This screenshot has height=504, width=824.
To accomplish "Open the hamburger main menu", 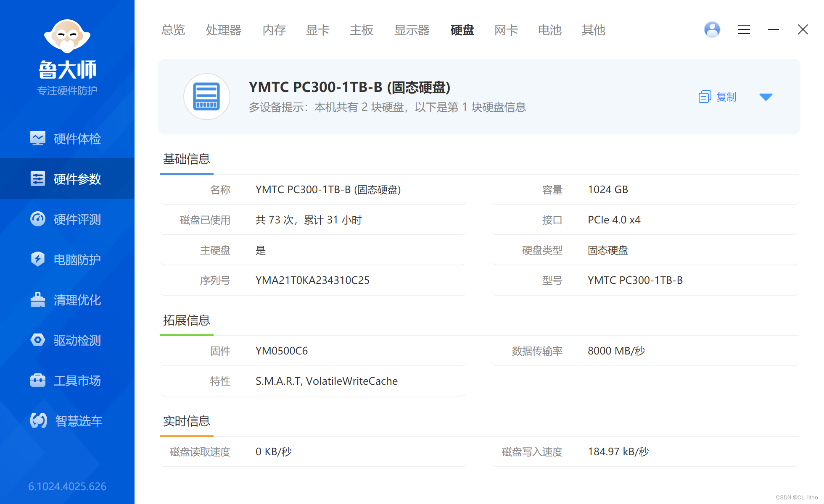I will click(744, 29).
